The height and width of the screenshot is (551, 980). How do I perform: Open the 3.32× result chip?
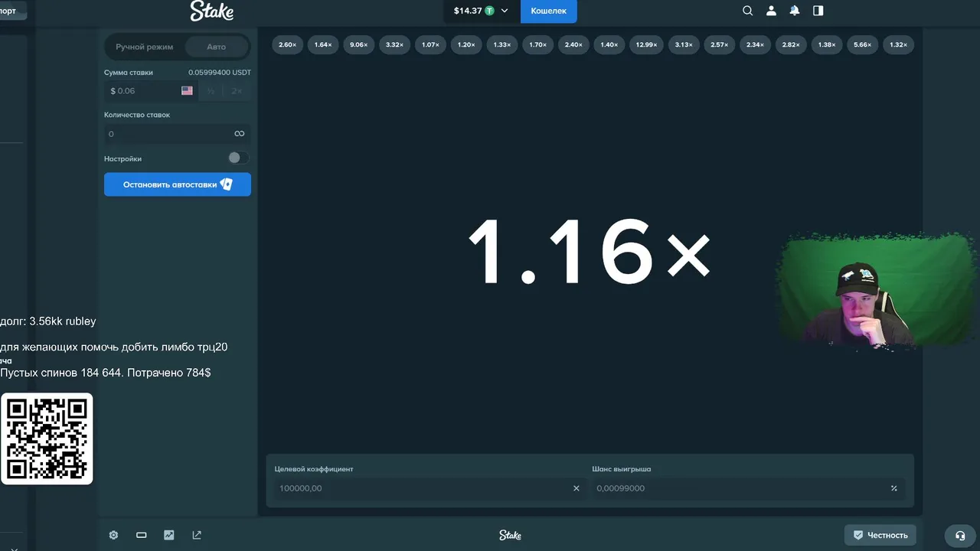pyautogui.click(x=394, y=44)
